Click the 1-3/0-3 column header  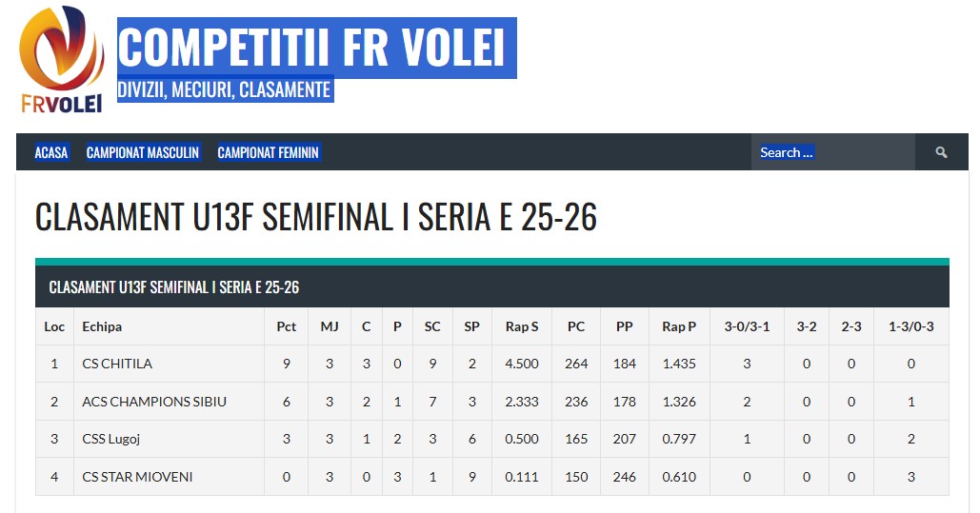coord(911,326)
